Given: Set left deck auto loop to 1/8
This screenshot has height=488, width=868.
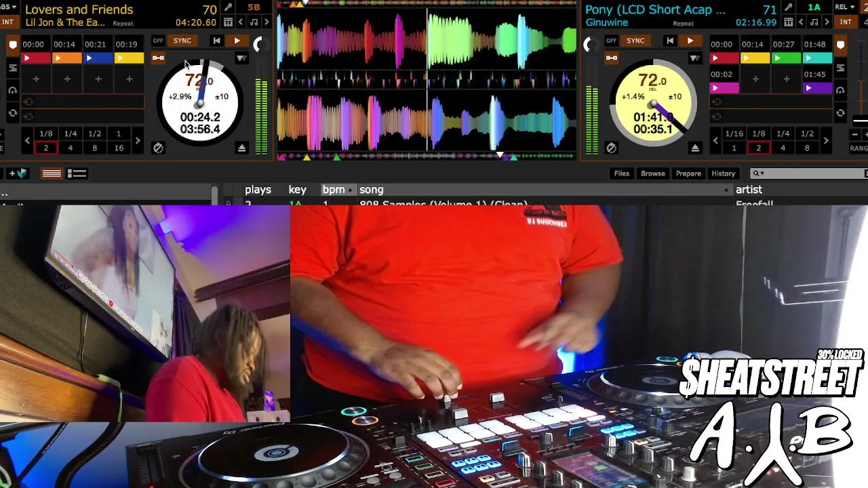Looking at the screenshot, I should [x=46, y=134].
